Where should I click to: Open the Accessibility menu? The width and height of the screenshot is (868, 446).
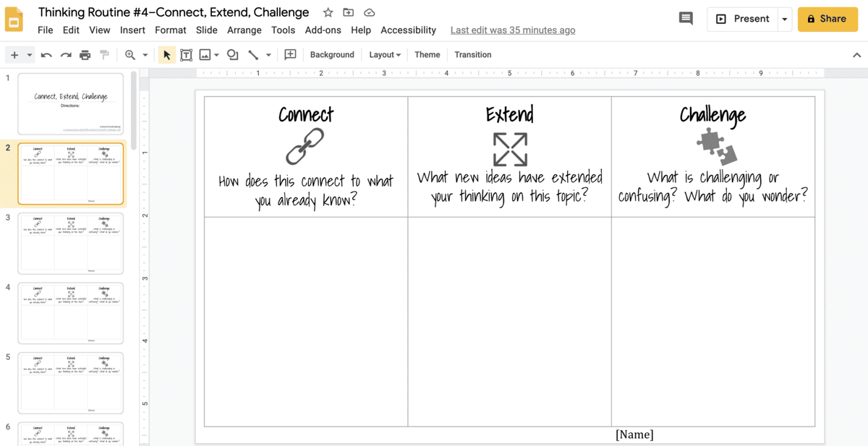(x=409, y=30)
